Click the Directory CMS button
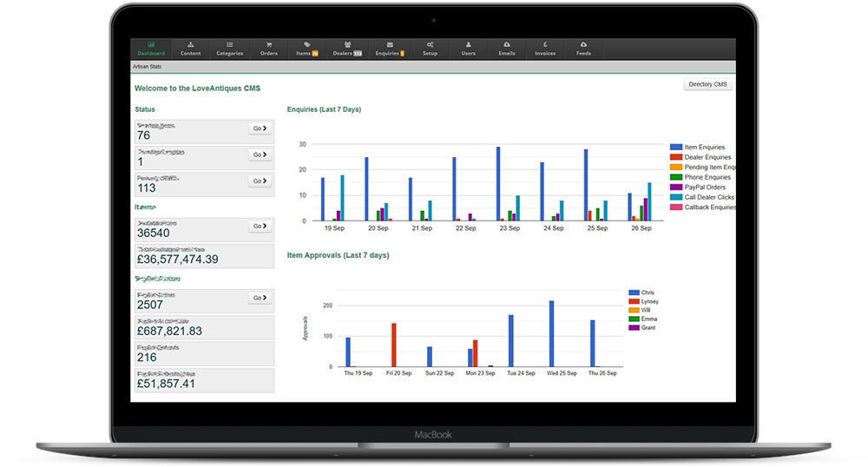The width and height of the screenshot is (868, 467). coord(707,85)
